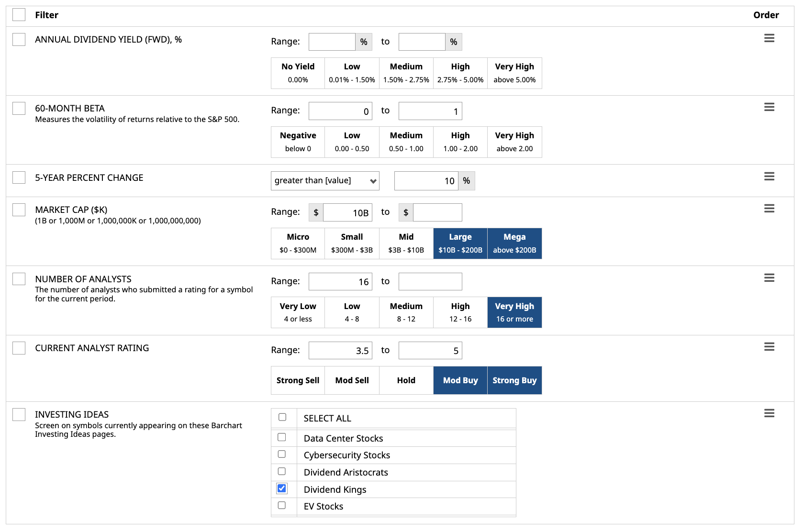Click reorder handle for Annual Dividend Yield row

pos(769,38)
